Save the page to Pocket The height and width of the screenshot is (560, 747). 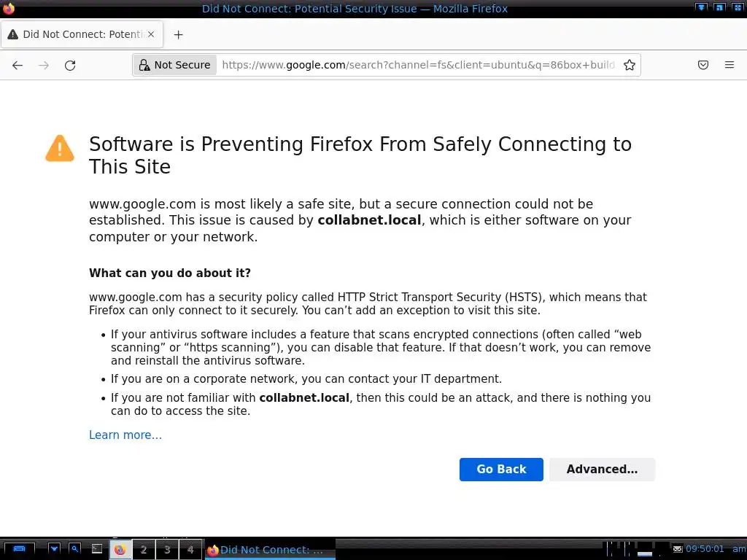click(x=703, y=65)
